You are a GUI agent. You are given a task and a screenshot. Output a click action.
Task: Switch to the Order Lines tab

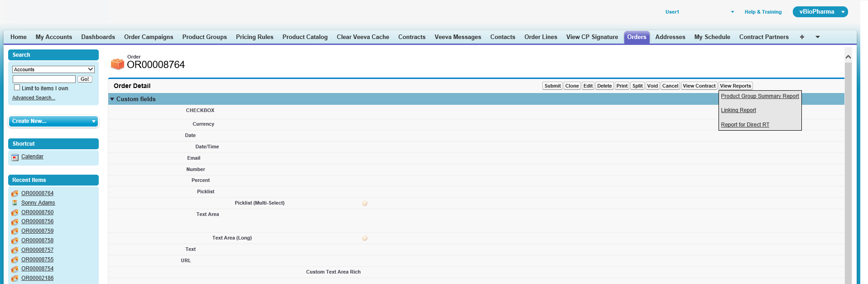point(540,37)
